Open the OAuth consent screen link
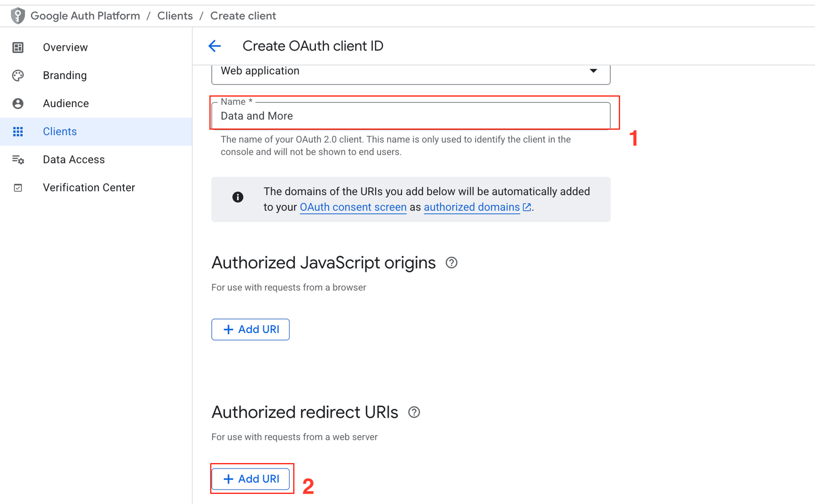This screenshot has height=504, width=815. pyautogui.click(x=353, y=207)
